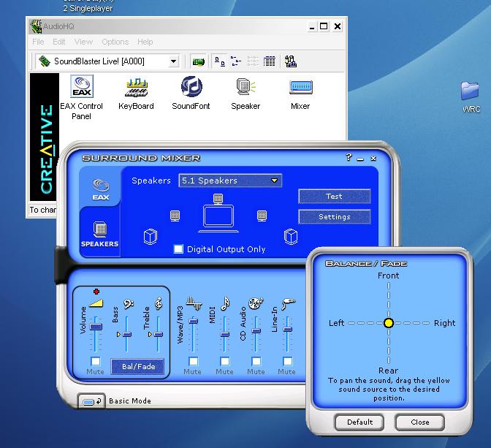Open the File menu in AudioHQ
Viewport: 491px width, 448px height.
pos(38,42)
